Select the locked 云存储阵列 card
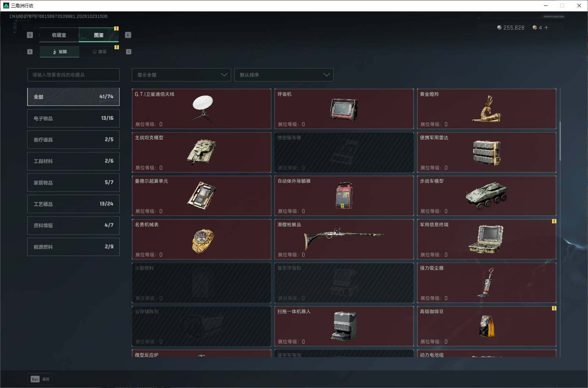This screenshot has height=388, width=588. point(202,326)
